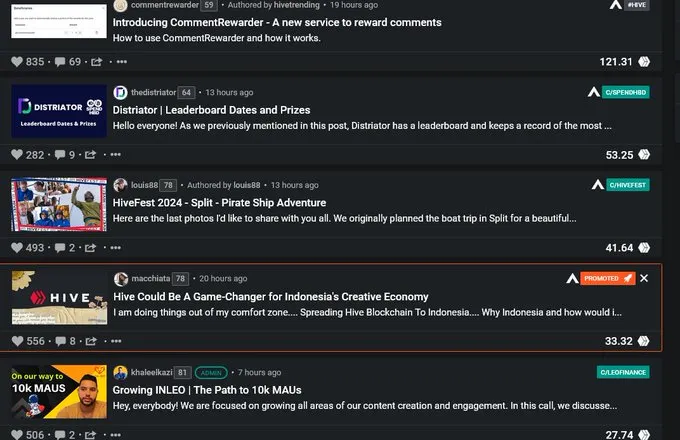Open comments on Distriator Leaderboard post
The image size is (680, 440).
[x=60, y=155]
